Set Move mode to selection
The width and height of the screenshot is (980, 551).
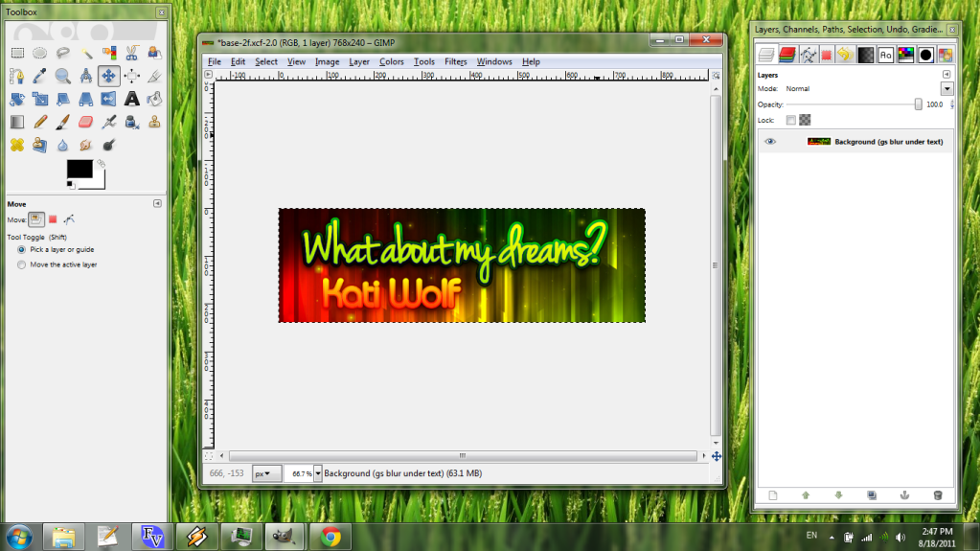(53, 219)
